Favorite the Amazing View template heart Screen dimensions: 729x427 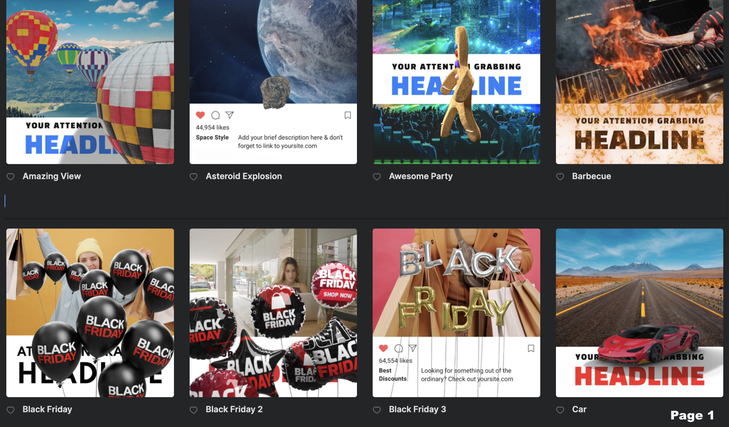tap(11, 177)
